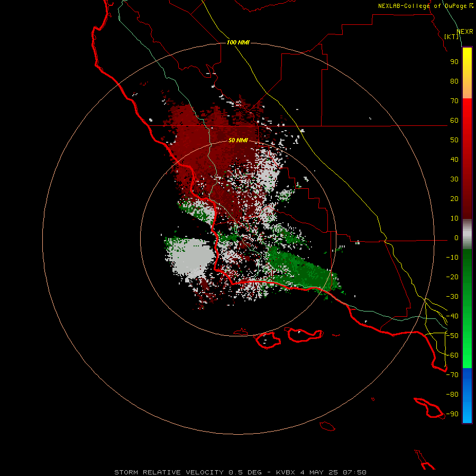Select the -50 value on velocity scale
The height and width of the screenshot is (476, 476).
click(452, 336)
